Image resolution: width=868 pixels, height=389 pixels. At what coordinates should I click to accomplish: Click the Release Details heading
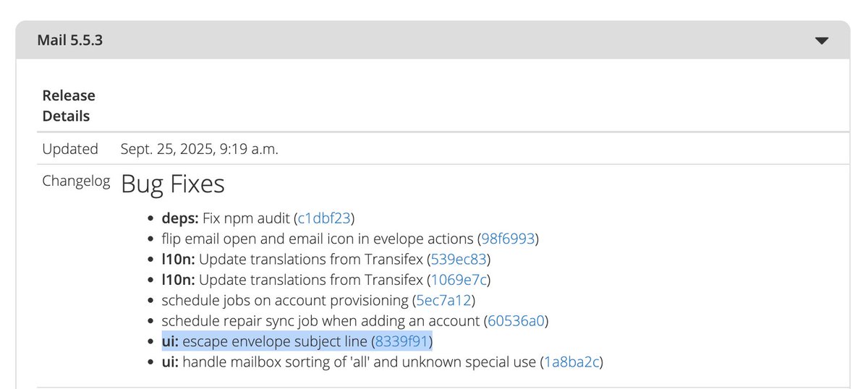pyautogui.click(x=69, y=106)
